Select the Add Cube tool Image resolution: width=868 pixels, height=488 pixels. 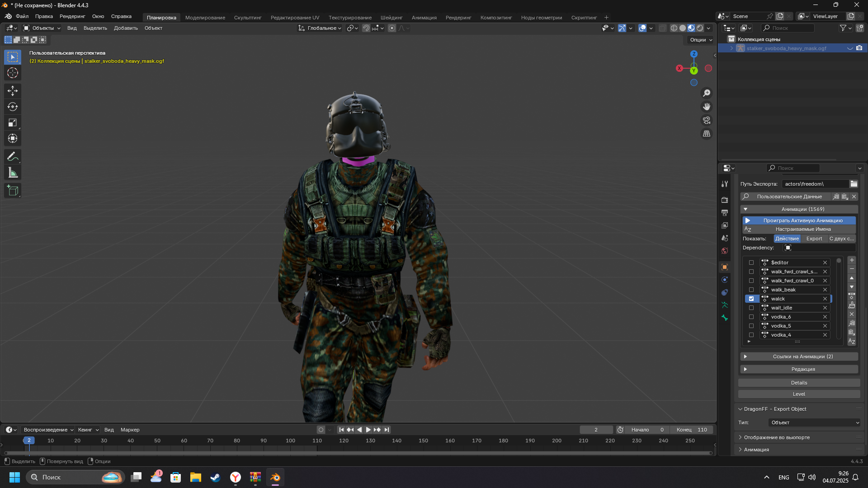(x=13, y=190)
